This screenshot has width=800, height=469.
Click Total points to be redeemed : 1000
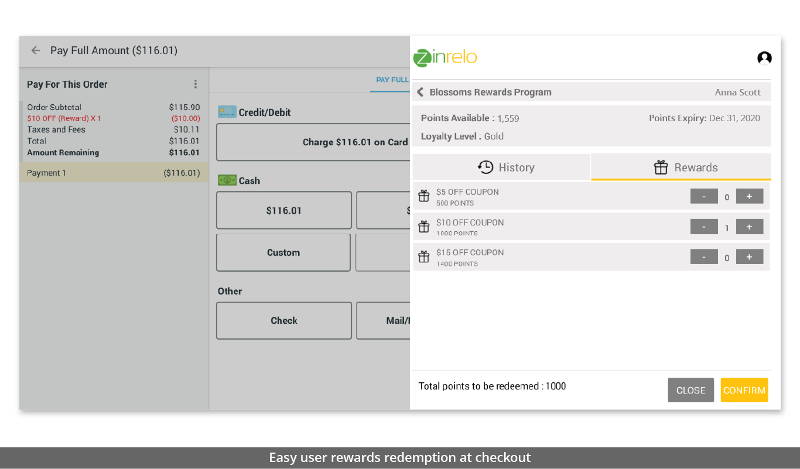(492, 386)
